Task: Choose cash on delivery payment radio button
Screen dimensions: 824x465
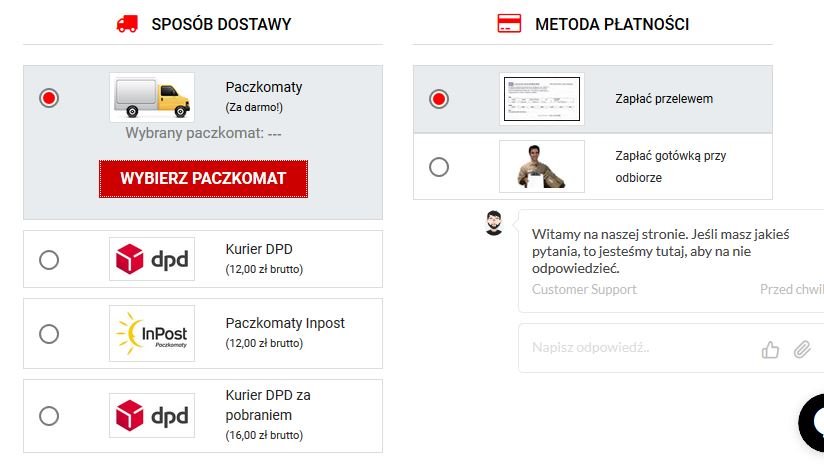Action: (x=438, y=167)
